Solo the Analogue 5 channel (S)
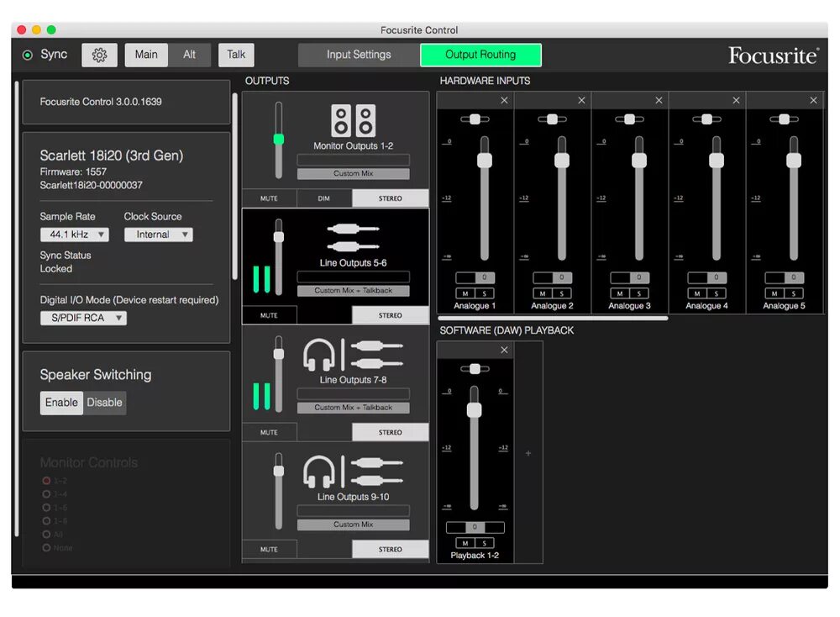 click(x=794, y=293)
